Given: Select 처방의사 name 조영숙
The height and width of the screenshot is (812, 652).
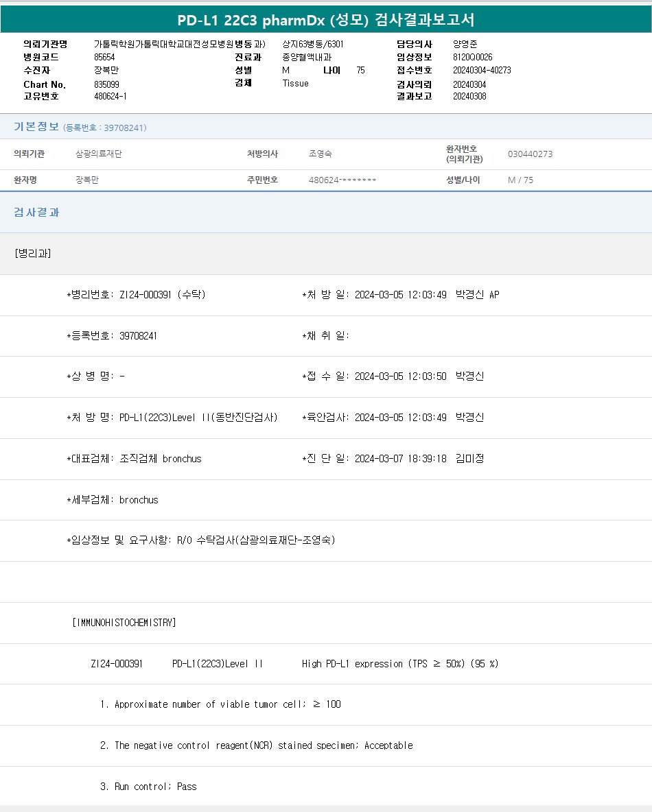Looking at the screenshot, I should (321, 154).
